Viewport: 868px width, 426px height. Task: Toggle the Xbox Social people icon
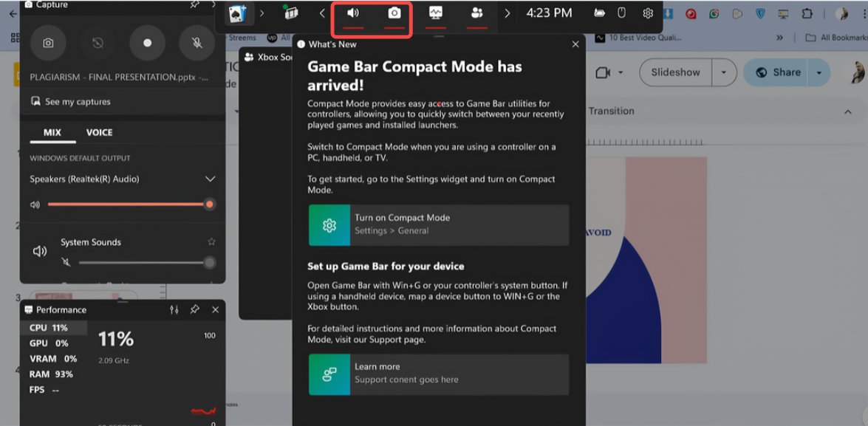pyautogui.click(x=476, y=13)
